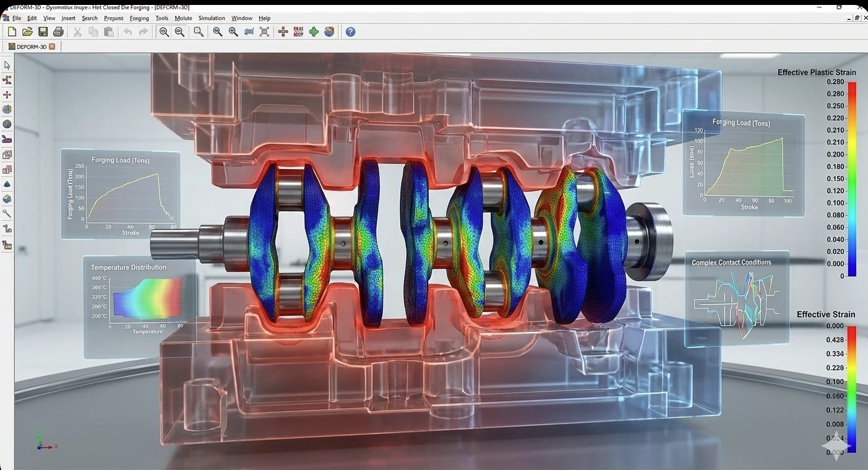Click the blue Help question mark icon

tap(350, 32)
